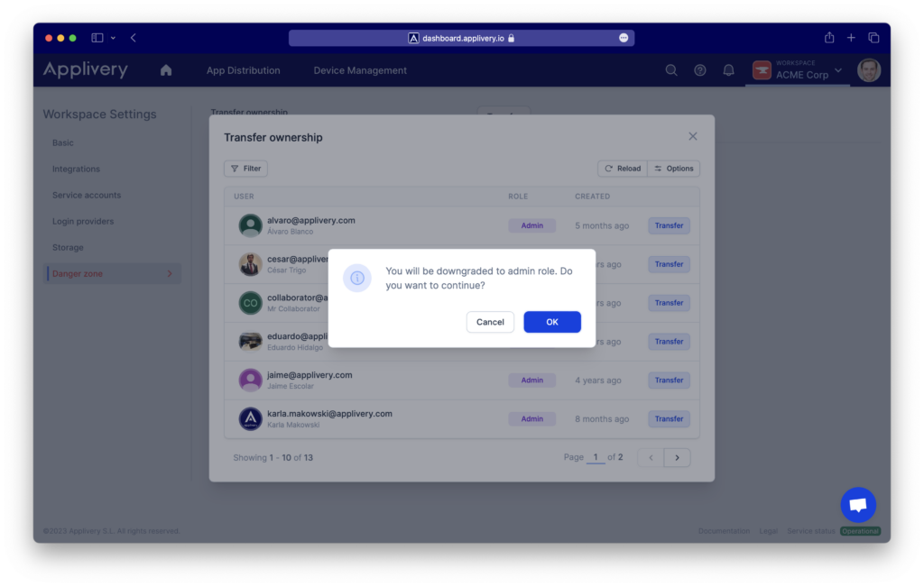Show Safari tab overview
This screenshot has width=924, height=587.
coord(873,38)
